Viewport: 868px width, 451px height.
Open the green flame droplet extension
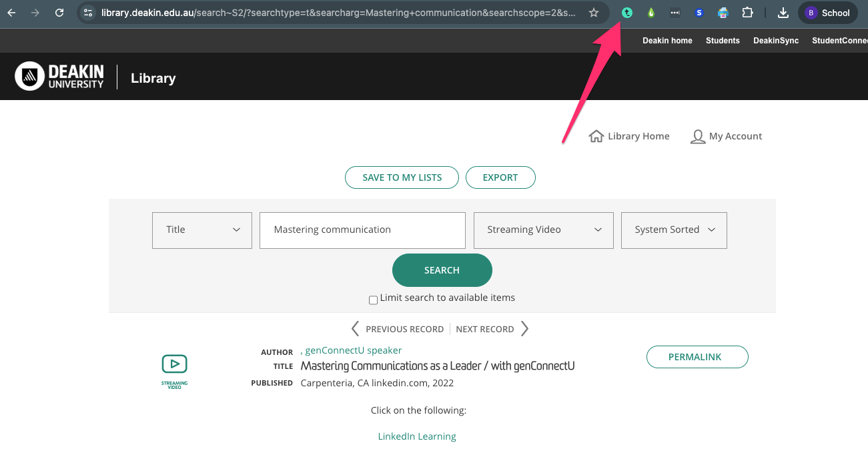[651, 13]
